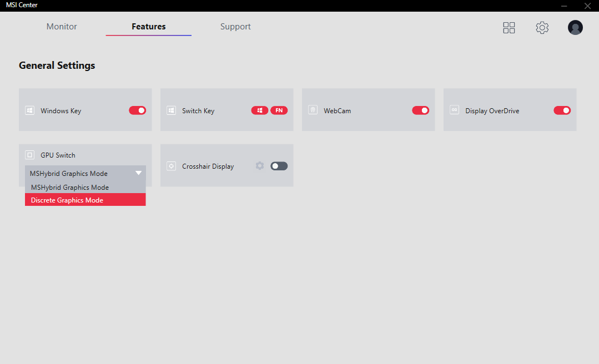599x364 pixels.
Task: Click the Display OverDrive label
Action: point(492,111)
